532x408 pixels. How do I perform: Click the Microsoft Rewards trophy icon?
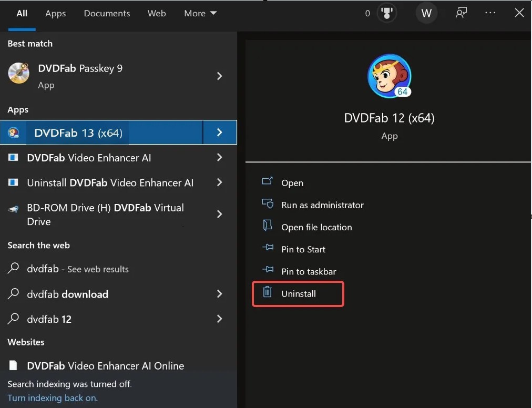(x=386, y=13)
